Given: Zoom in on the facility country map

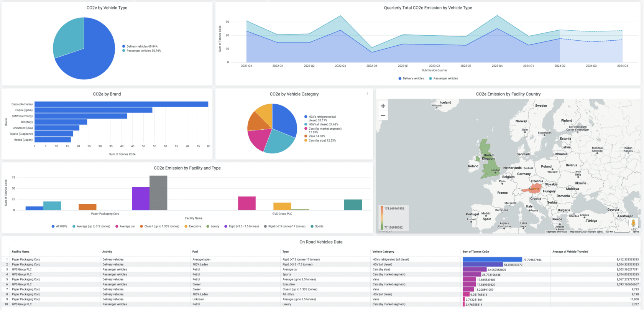Looking at the screenshot, I should coord(383,106).
